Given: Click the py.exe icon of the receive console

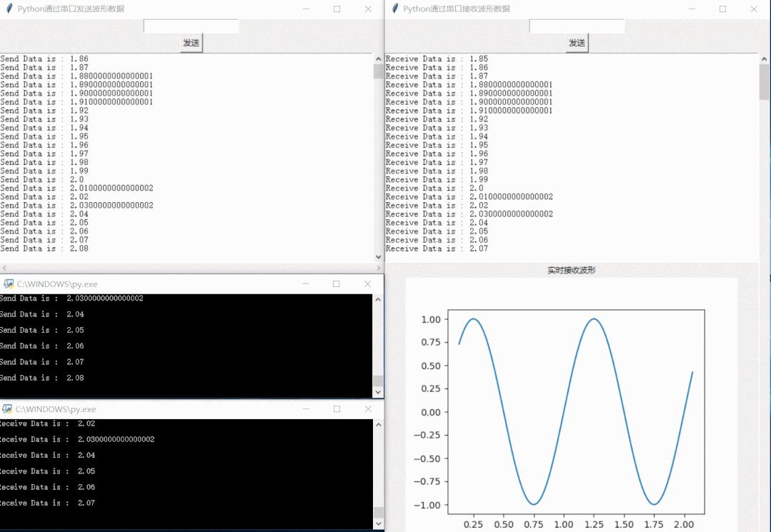Looking at the screenshot, I should pyautogui.click(x=7, y=409).
